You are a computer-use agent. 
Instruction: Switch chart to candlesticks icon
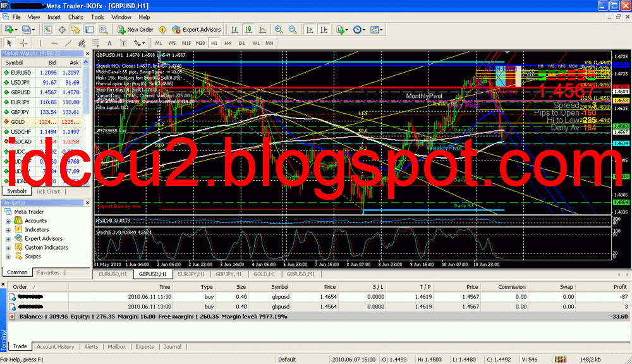pyautogui.click(x=248, y=30)
